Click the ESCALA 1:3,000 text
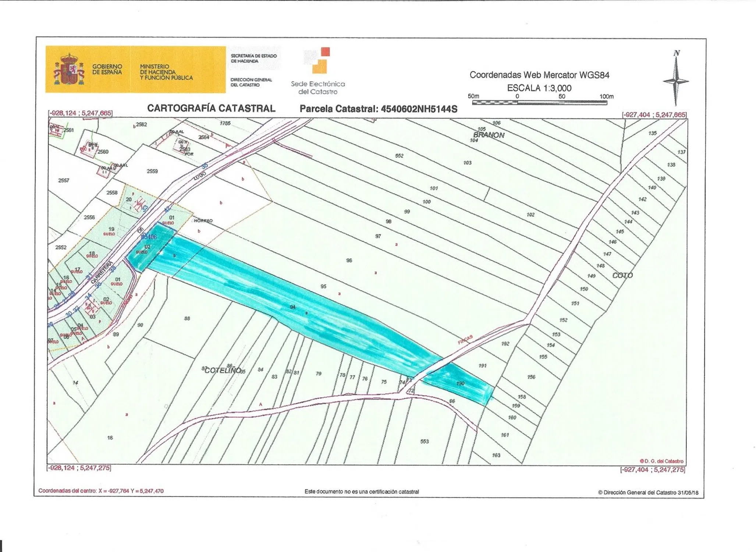The image size is (756, 552). tap(539, 88)
